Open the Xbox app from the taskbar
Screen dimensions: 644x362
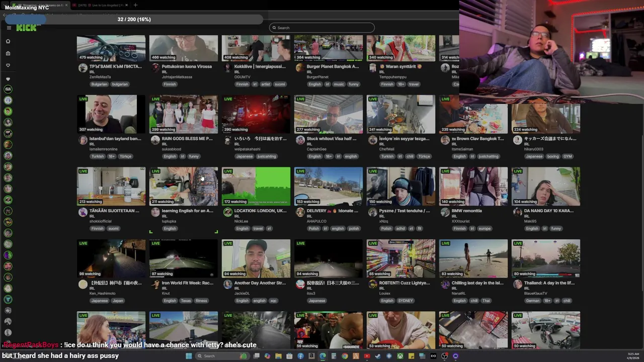[x=400, y=356]
